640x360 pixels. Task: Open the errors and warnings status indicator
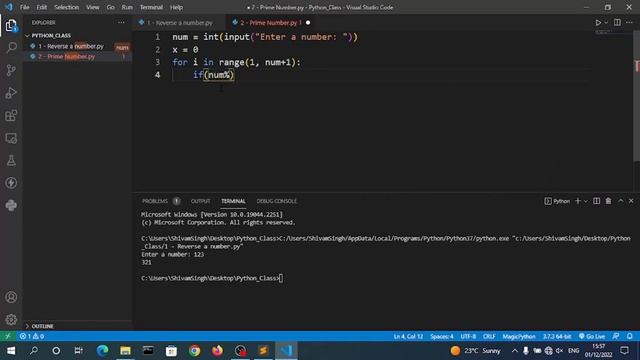[x=31, y=336]
